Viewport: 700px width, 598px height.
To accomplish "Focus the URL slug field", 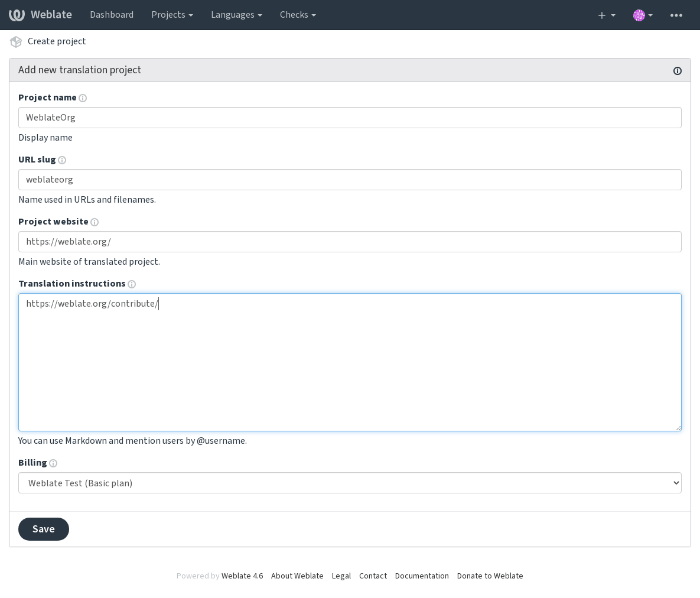I will 350,180.
